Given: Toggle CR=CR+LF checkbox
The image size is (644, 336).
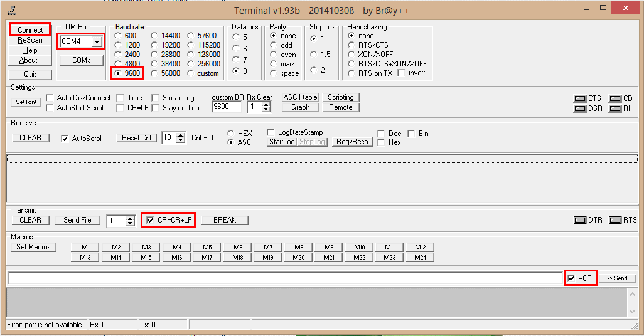Looking at the screenshot, I should coord(150,220).
